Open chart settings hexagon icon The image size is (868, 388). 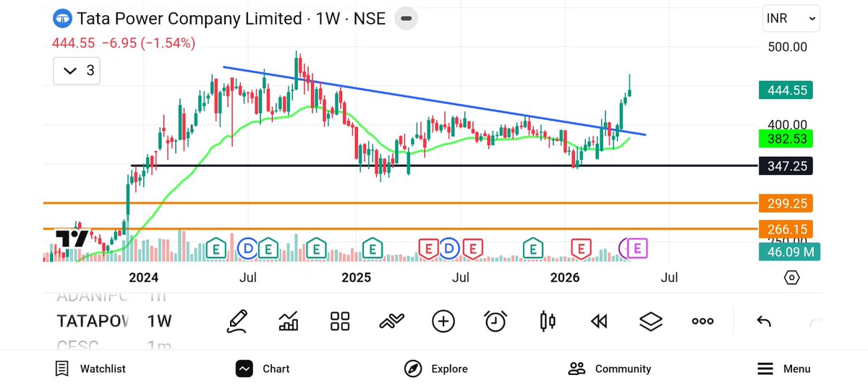792,277
